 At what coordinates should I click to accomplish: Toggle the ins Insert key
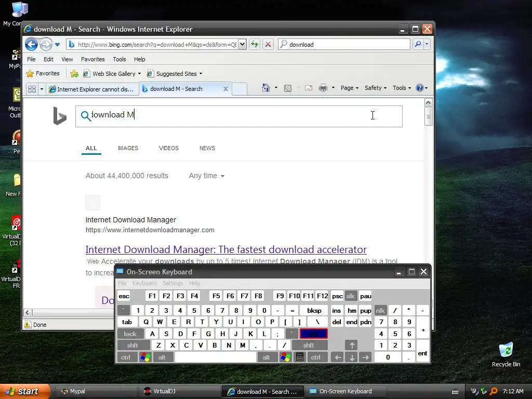(x=336, y=311)
